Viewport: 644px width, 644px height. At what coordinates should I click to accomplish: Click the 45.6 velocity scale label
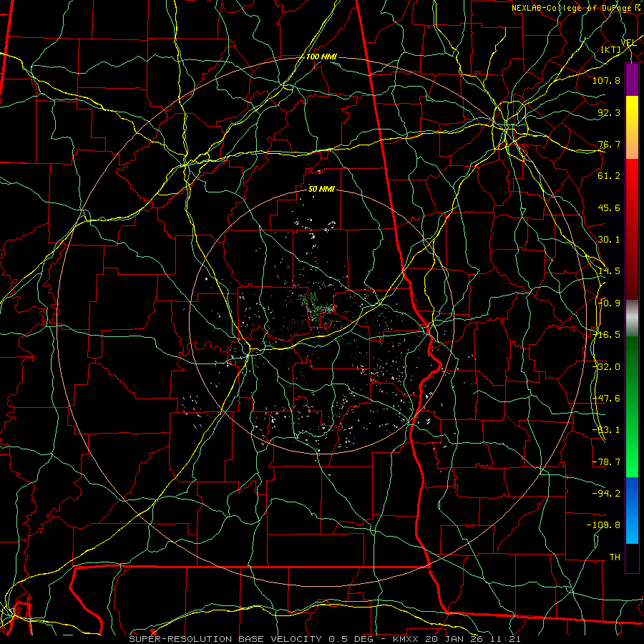(x=609, y=208)
